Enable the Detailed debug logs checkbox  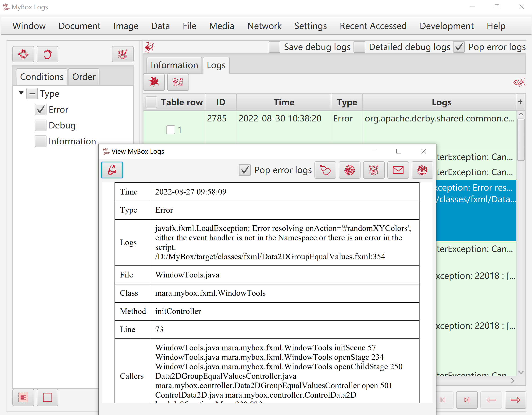[x=359, y=47]
